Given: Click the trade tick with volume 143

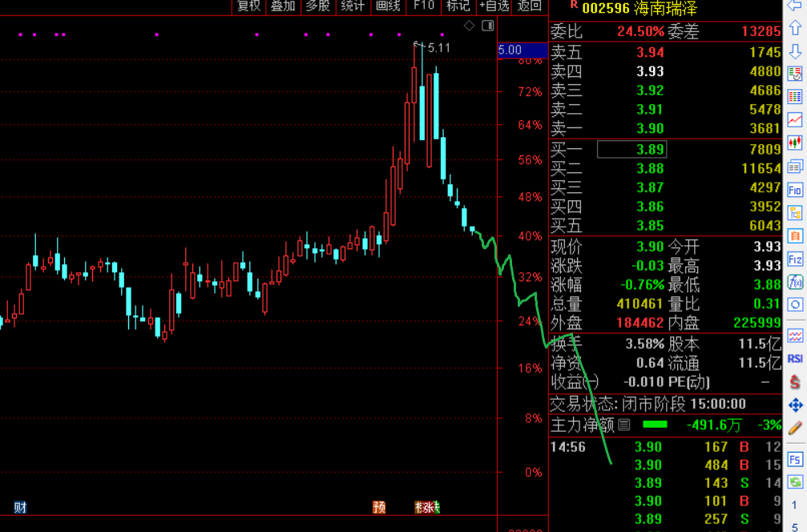Looking at the screenshot, I should coord(665,482).
